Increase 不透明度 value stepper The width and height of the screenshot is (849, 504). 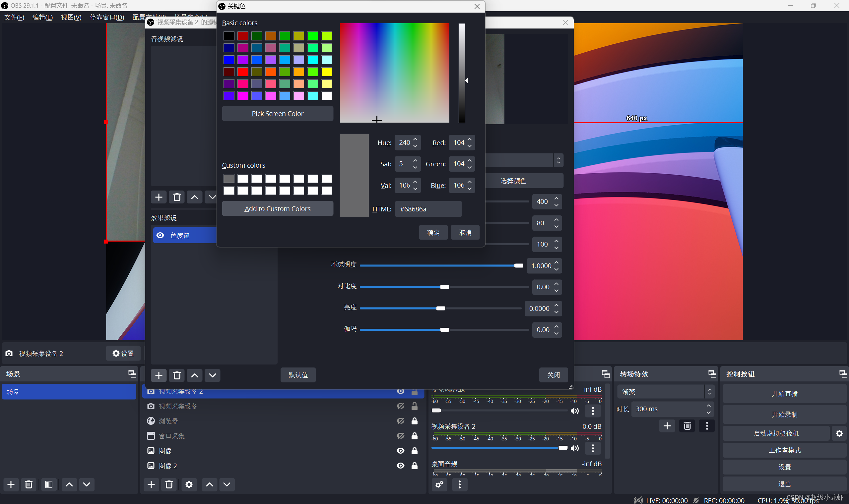tap(556, 262)
